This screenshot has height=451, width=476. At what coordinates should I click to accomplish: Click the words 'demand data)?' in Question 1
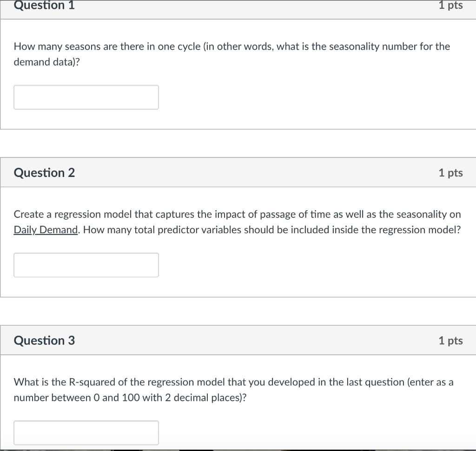point(46,62)
